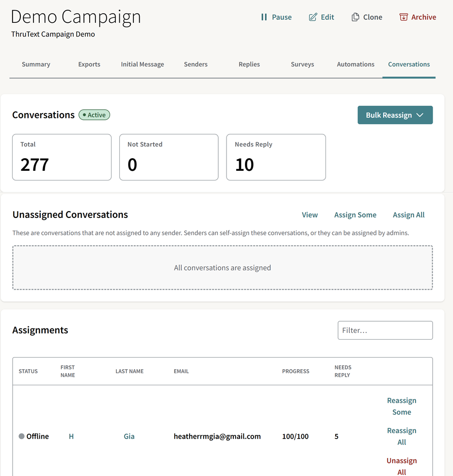The image size is (453, 476).
Task: Switch to the Surveys tab
Action: click(302, 65)
